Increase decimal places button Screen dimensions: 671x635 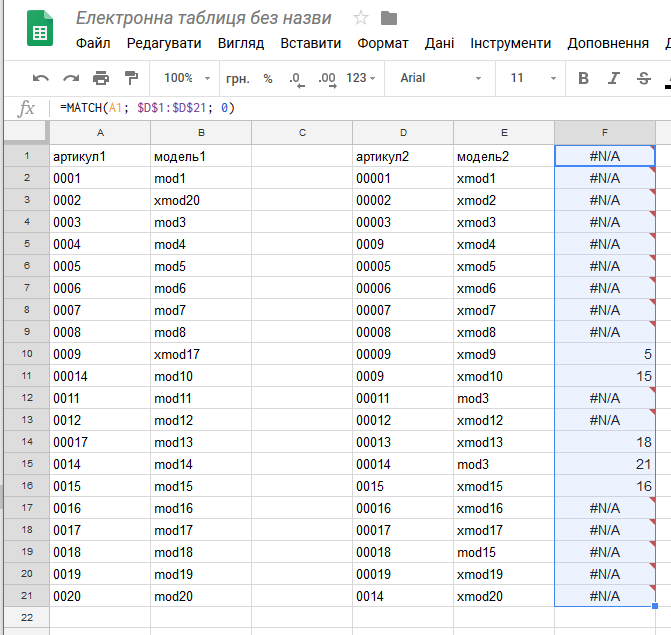[327, 79]
